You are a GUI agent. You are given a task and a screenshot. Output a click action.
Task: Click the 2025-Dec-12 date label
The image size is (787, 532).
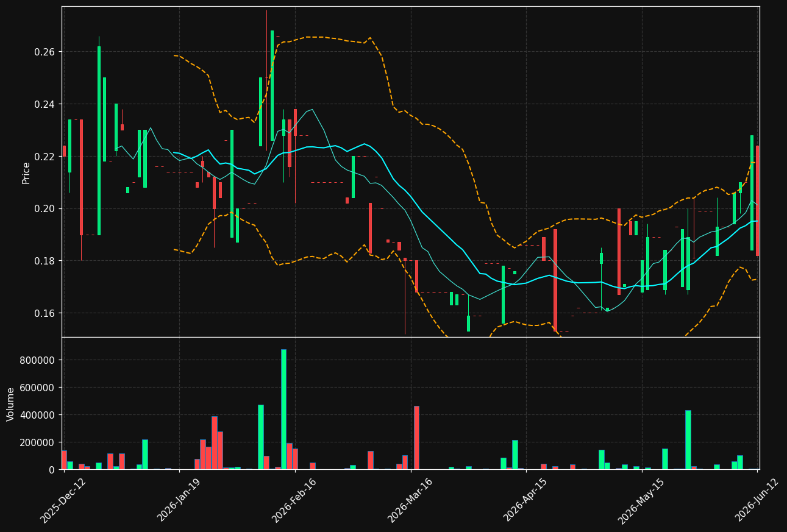[x=63, y=500]
